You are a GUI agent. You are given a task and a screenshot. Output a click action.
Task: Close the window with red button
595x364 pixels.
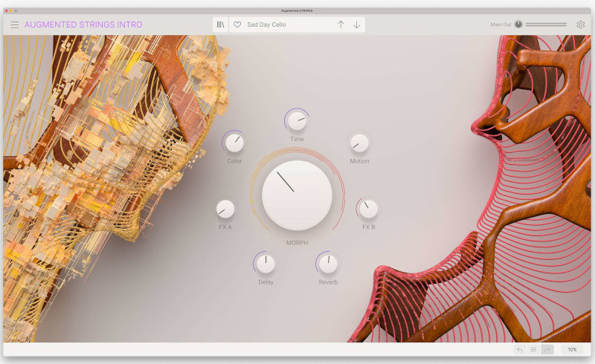click(7, 10)
